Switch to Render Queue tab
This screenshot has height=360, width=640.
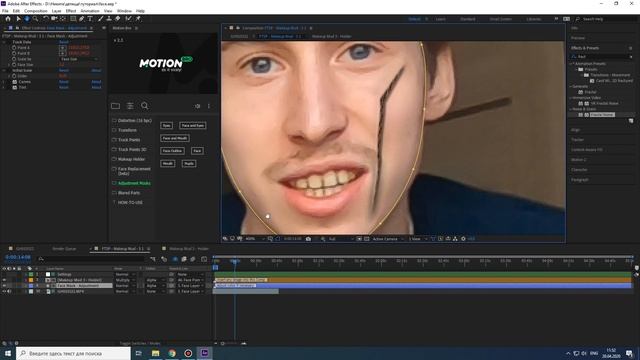pyautogui.click(x=64, y=249)
